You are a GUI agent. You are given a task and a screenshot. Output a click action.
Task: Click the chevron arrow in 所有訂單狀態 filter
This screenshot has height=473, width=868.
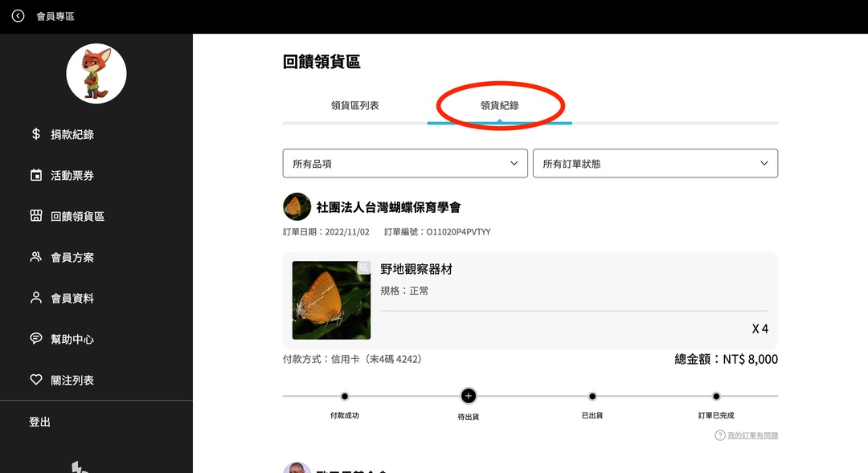[x=764, y=163]
